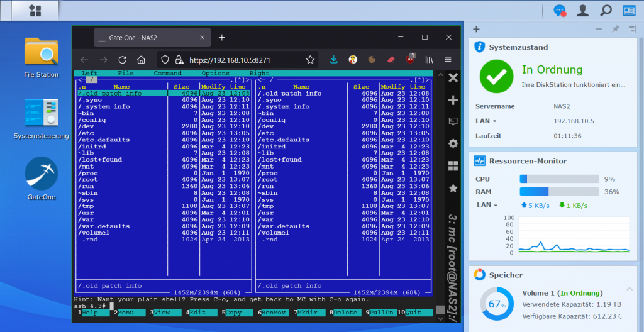Open the Gate One grid view icon
This screenshot has width=644, height=332.
pos(453,166)
